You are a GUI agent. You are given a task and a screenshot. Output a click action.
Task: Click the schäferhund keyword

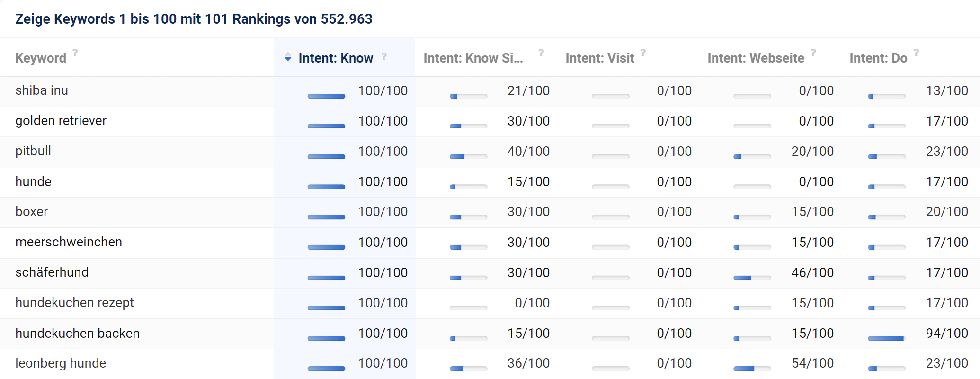[x=52, y=272]
